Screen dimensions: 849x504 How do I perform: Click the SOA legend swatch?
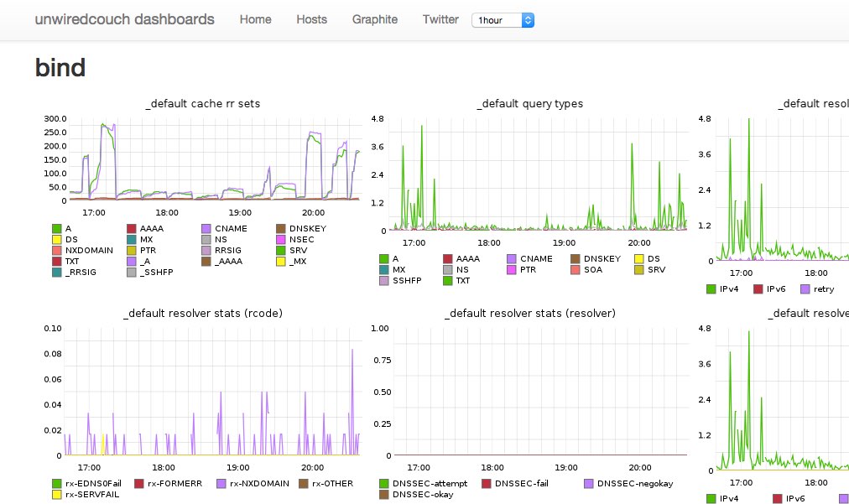(x=575, y=269)
